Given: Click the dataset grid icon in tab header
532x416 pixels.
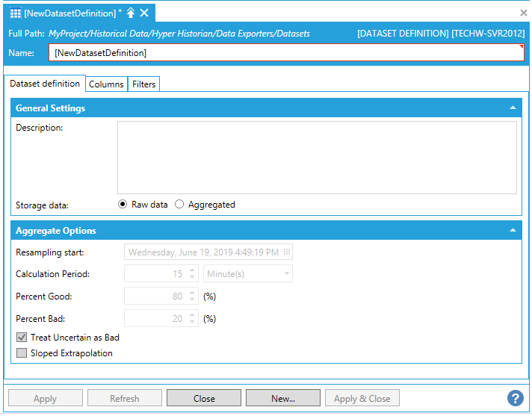Looking at the screenshot, I should (16, 13).
